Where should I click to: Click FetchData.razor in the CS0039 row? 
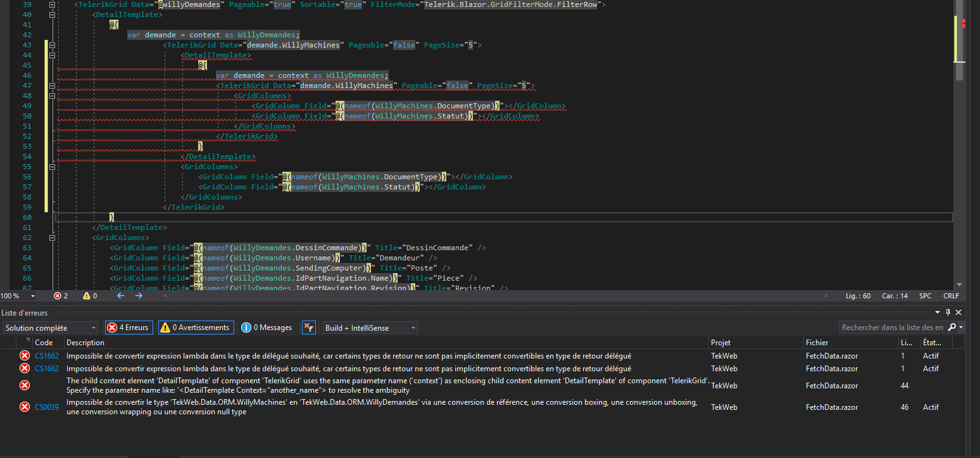(x=832, y=407)
